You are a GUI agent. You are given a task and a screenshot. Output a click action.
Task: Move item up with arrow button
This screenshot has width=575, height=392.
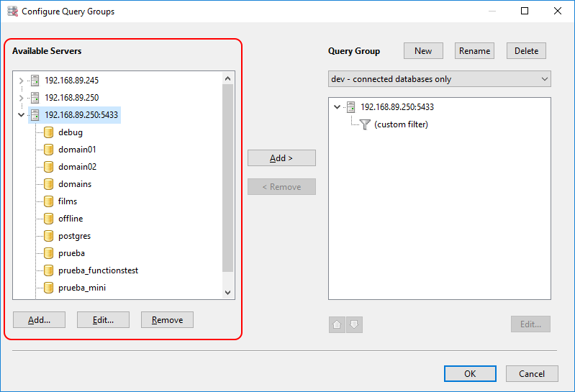(337, 324)
